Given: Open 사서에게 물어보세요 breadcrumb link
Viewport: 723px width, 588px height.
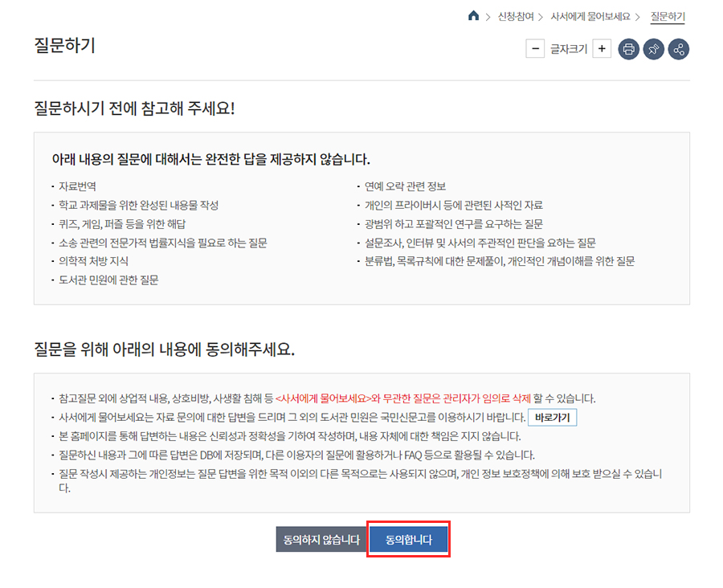Looking at the screenshot, I should (x=590, y=17).
